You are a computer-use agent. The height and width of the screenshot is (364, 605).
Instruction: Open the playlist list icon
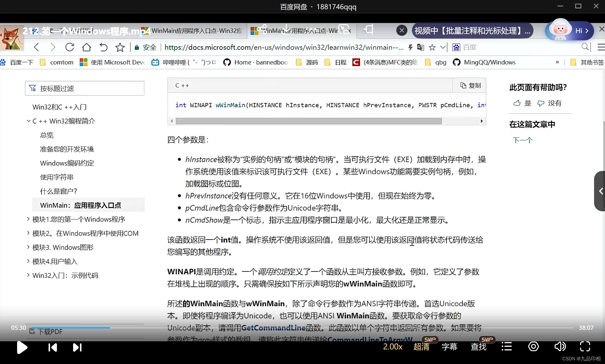pos(506,347)
